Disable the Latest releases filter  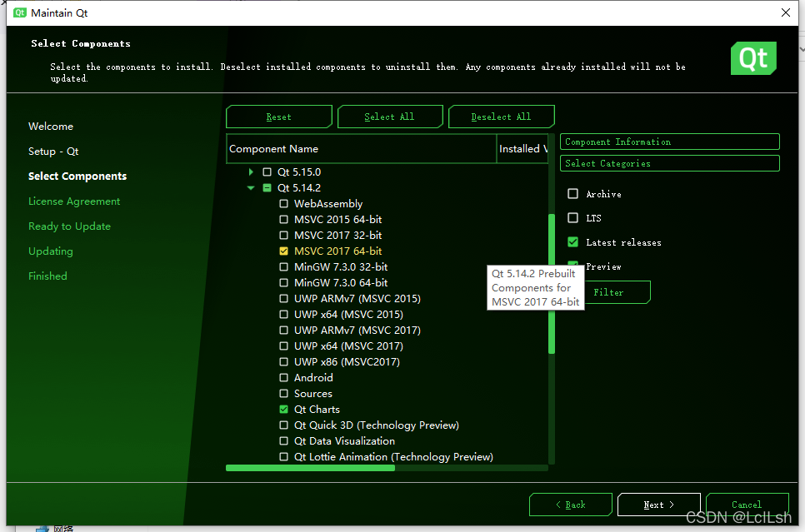[x=573, y=241]
